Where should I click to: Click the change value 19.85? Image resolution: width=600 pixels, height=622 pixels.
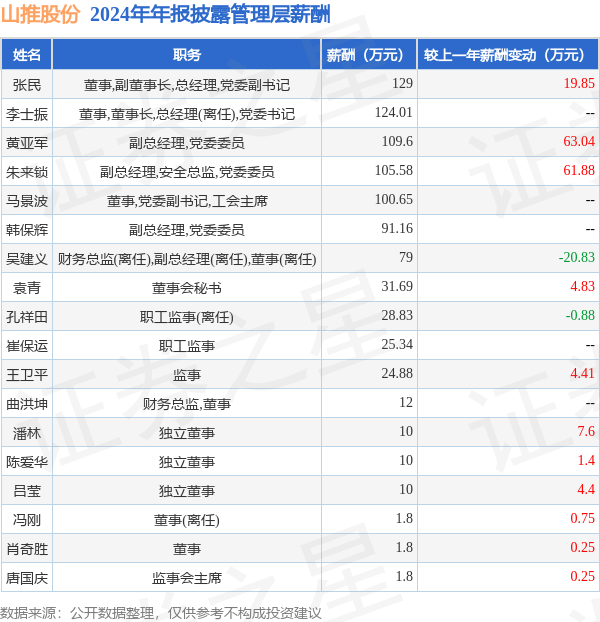coord(579,83)
